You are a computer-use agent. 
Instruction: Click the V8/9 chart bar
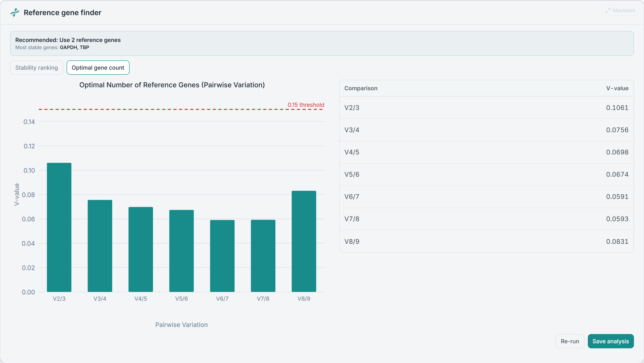coord(304,241)
